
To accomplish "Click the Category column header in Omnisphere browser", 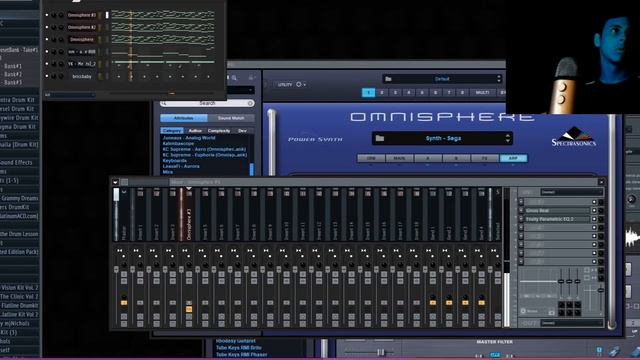I will point(172,131).
